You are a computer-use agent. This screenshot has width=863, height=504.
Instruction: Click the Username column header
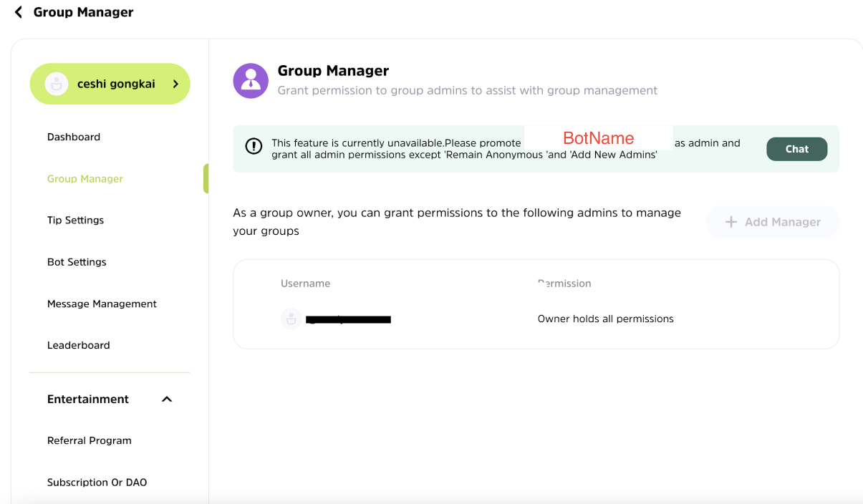pyautogui.click(x=306, y=283)
